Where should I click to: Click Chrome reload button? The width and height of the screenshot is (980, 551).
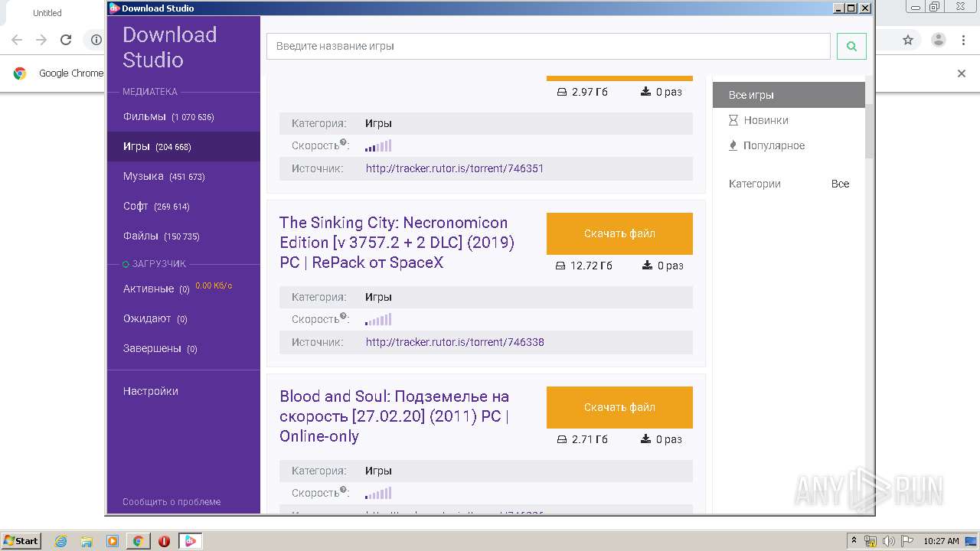(66, 40)
